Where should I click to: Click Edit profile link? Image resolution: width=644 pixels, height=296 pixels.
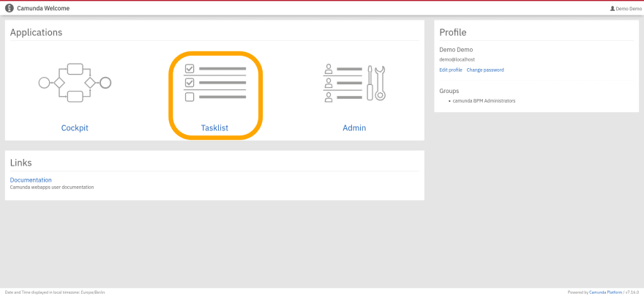451,70
